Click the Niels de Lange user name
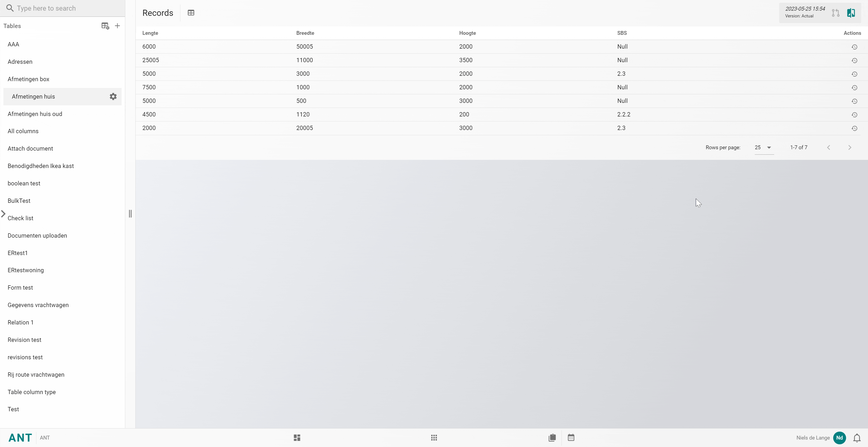This screenshot has width=868, height=447. 813,438
